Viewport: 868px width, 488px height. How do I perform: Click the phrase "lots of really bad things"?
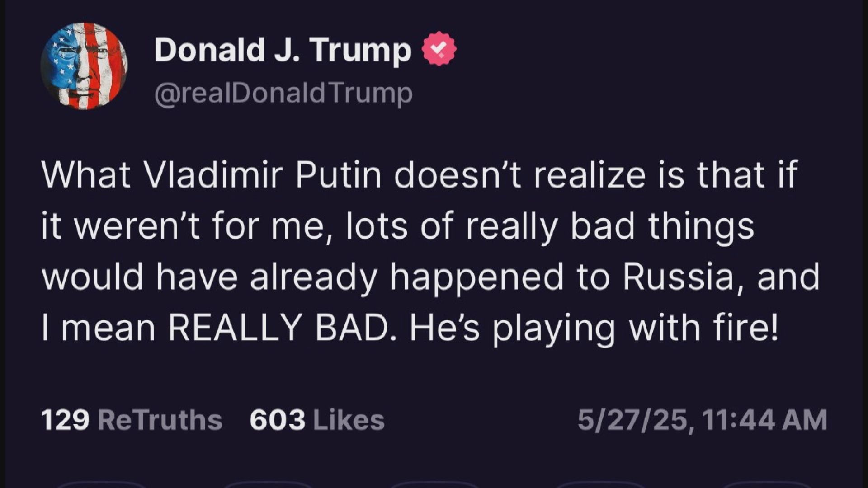point(550,225)
